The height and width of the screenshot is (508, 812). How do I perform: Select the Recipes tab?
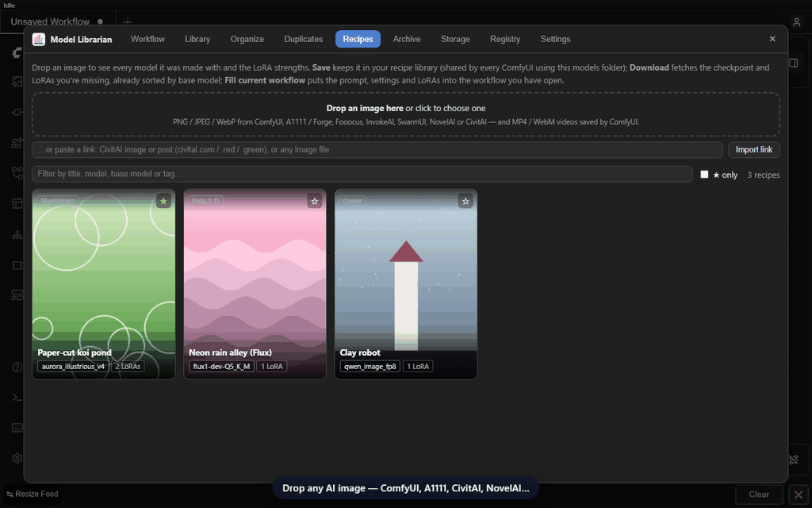358,39
